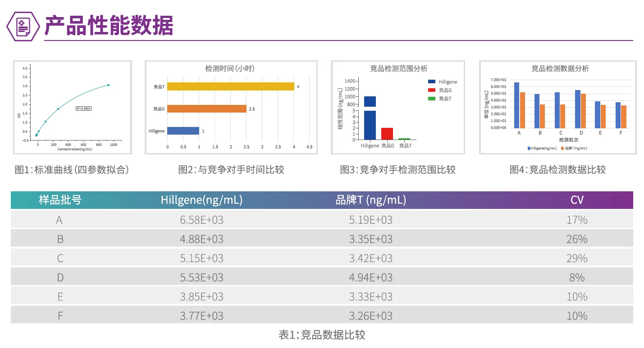This screenshot has height=348, width=644.
Task: Click the 3.26E+03 brand T value
Action: pyautogui.click(x=371, y=316)
